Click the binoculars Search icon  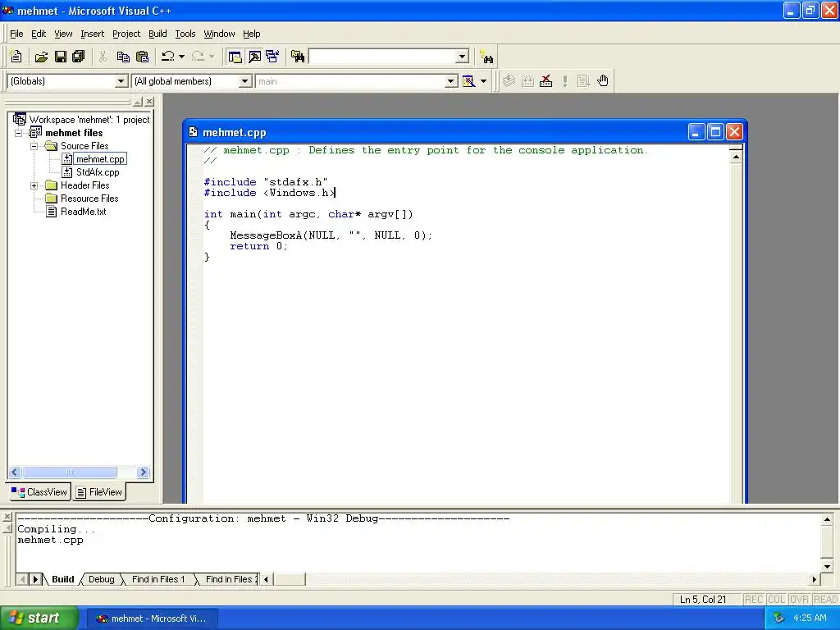486,57
